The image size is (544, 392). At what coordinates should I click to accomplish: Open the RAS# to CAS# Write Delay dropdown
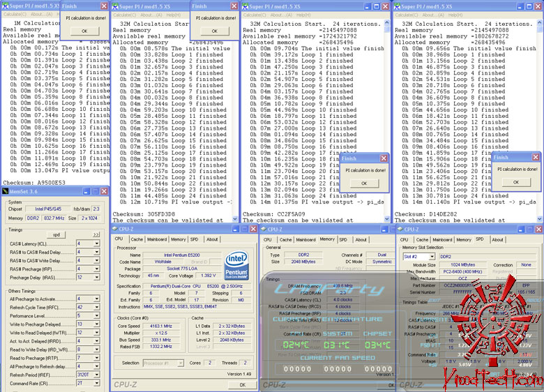coord(97,261)
